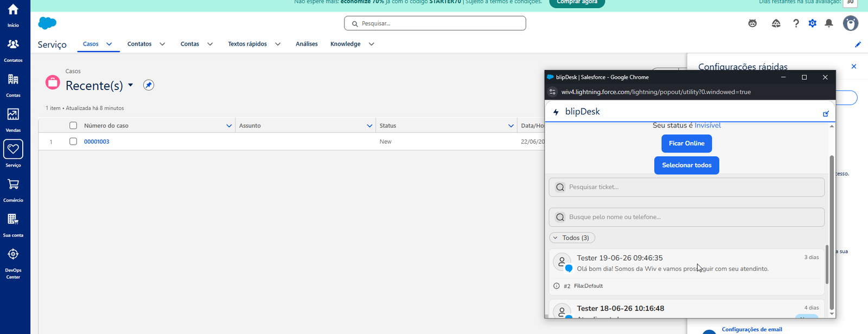Open the Comércio cart icon in the sidebar
The image size is (868, 334).
point(13,184)
